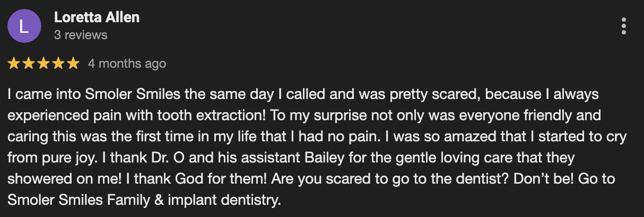Select the fourth rating star
This screenshot has width=644, height=217.
point(58,64)
